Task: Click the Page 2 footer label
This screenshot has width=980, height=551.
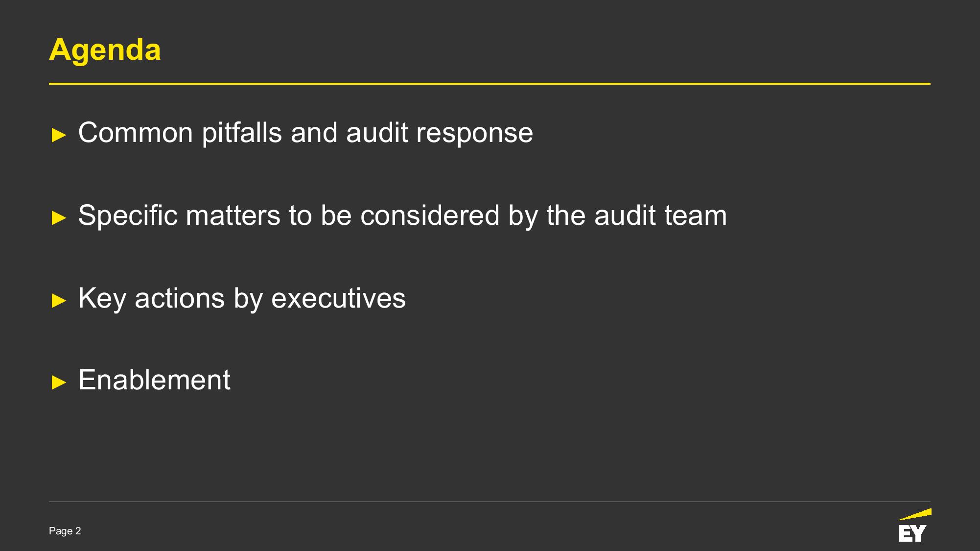Action: coord(65,531)
